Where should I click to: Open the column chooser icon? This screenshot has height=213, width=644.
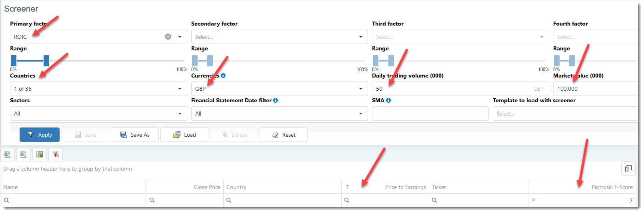click(x=628, y=169)
